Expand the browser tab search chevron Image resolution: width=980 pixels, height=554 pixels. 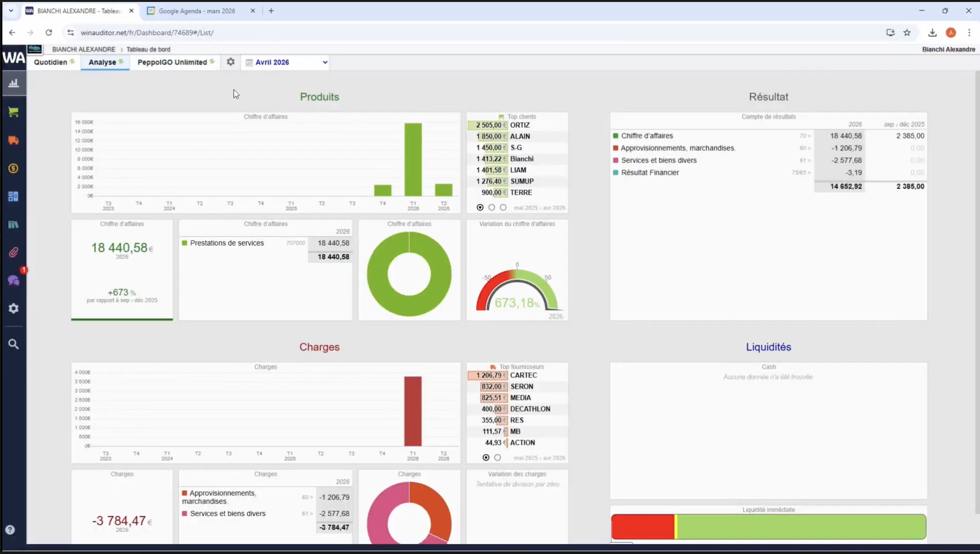11,11
